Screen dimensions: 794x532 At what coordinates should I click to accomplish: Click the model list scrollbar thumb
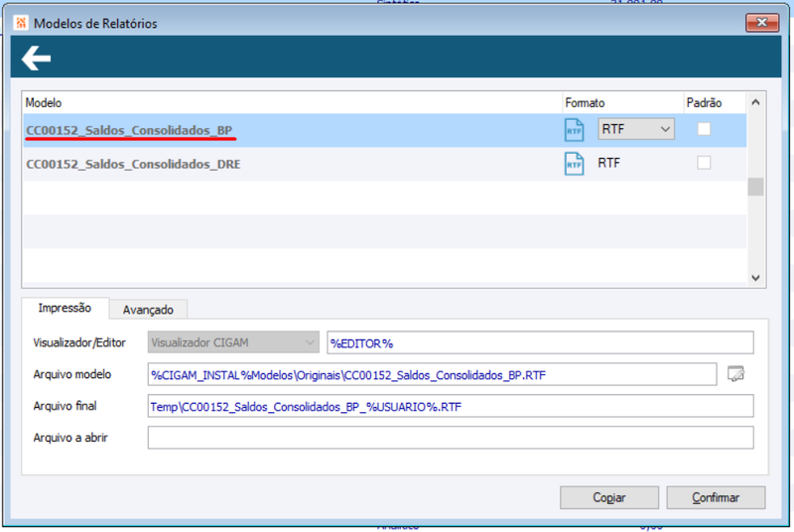coord(755,187)
